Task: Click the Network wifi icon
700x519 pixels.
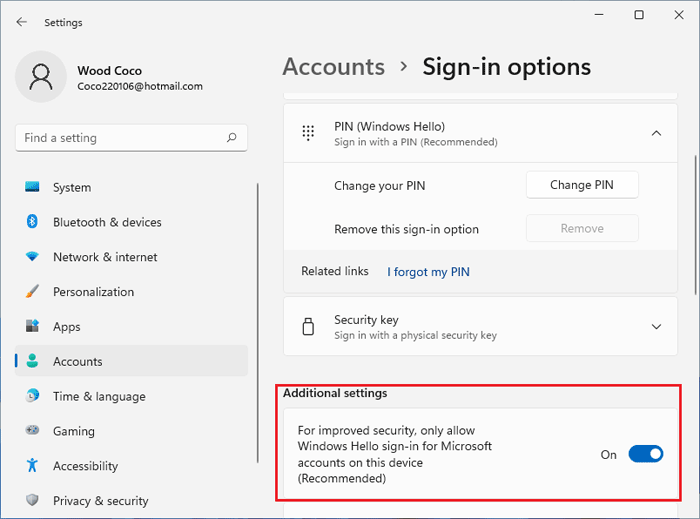Action: pos(32,257)
